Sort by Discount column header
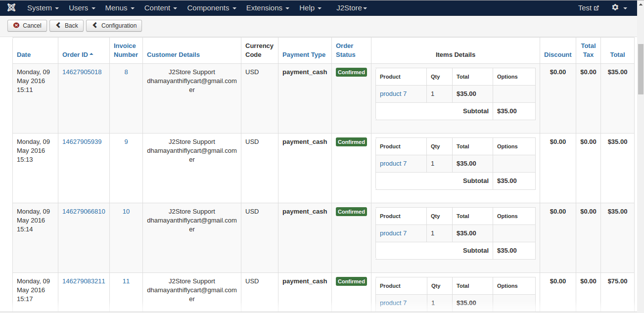 pos(558,55)
